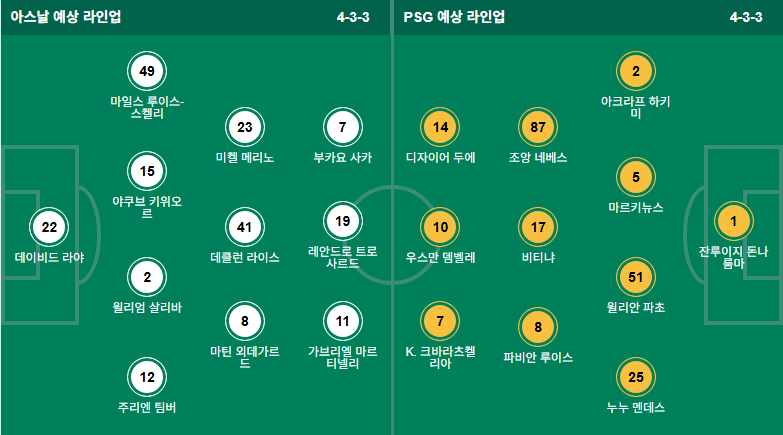Open 비티냐 player name link
Screen dimensions: 783x435
[538, 257]
